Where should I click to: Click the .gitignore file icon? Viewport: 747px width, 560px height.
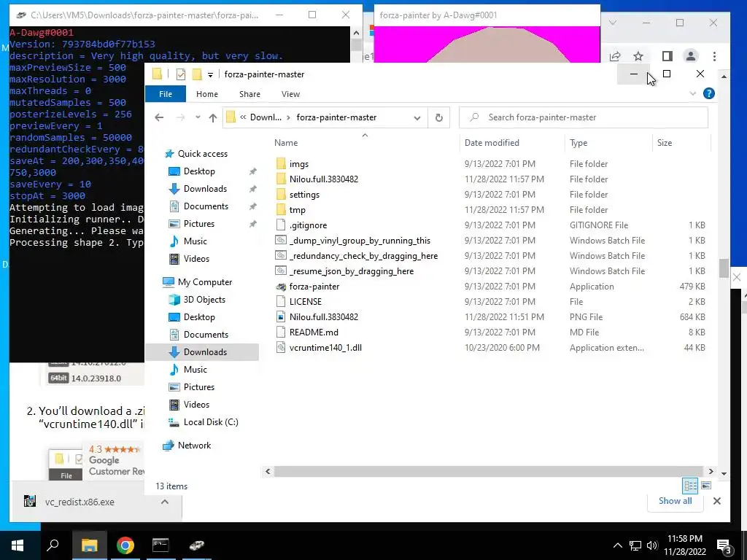click(281, 225)
